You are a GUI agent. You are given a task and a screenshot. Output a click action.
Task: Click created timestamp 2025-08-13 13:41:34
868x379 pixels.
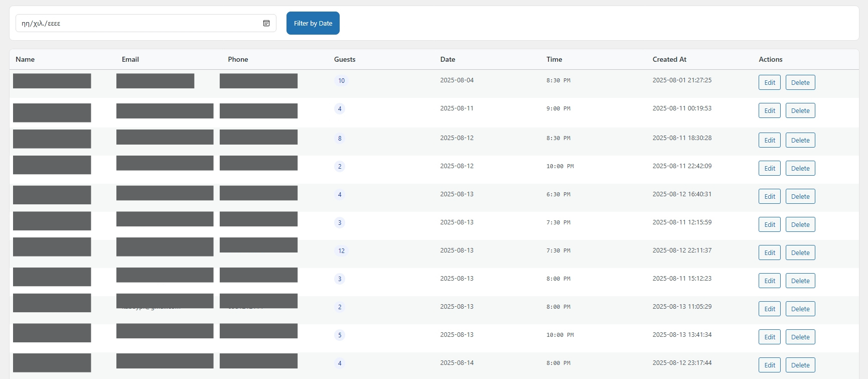point(682,334)
